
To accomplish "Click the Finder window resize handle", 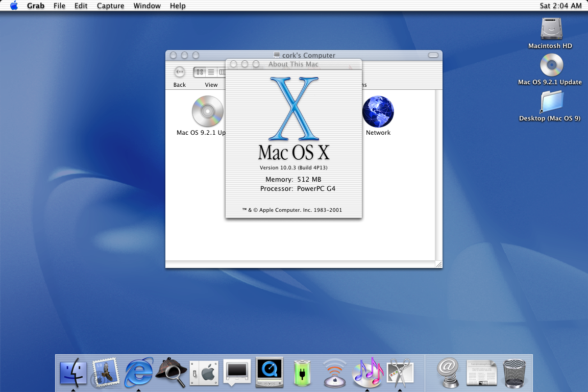I will coord(438,264).
